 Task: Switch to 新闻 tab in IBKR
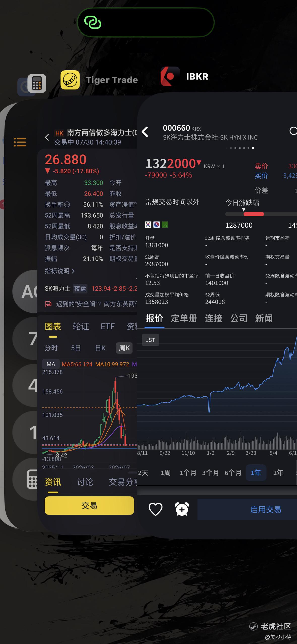coord(264,318)
